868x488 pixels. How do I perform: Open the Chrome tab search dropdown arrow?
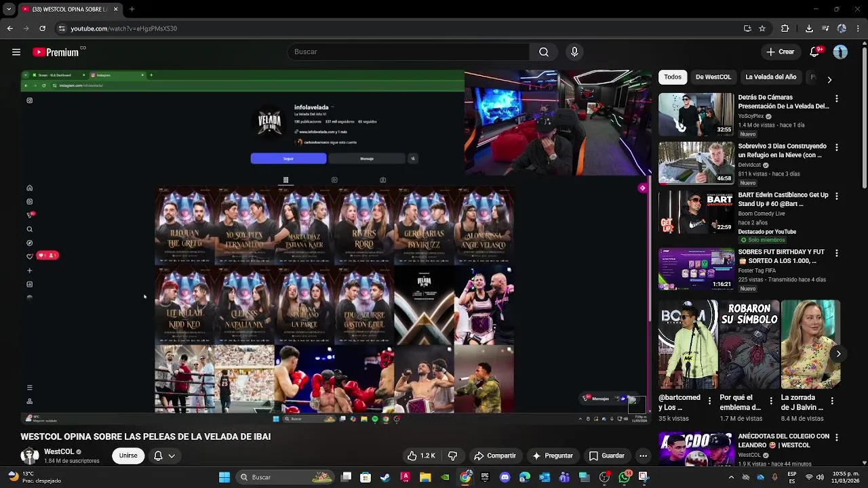[9, 9]
